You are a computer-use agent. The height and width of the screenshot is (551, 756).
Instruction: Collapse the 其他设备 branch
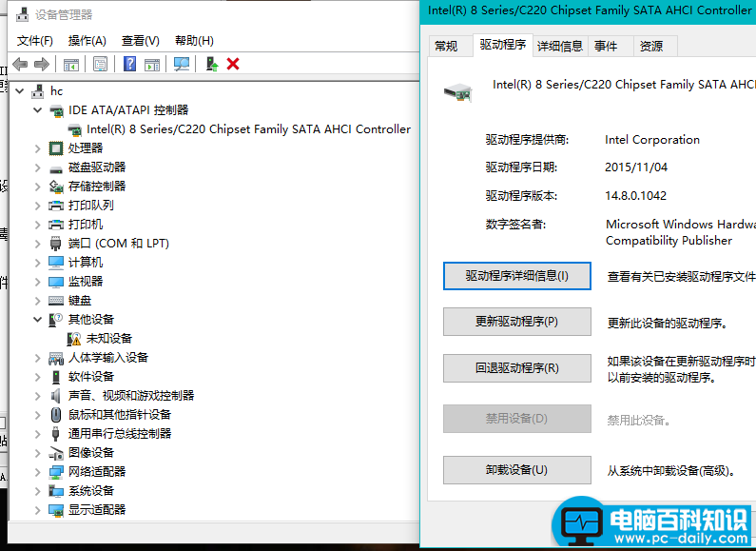(38, 320)
